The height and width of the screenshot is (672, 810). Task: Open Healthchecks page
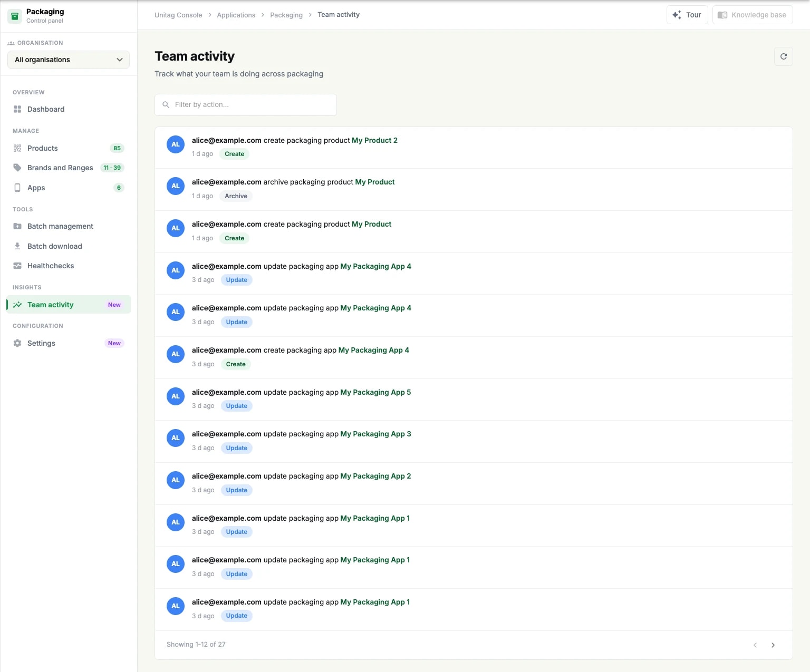pyautogui.click(x=69, y=266)
